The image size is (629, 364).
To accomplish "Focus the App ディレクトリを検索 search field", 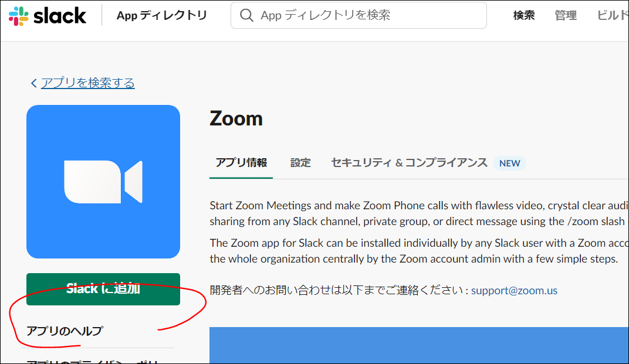I will [359, 16].
